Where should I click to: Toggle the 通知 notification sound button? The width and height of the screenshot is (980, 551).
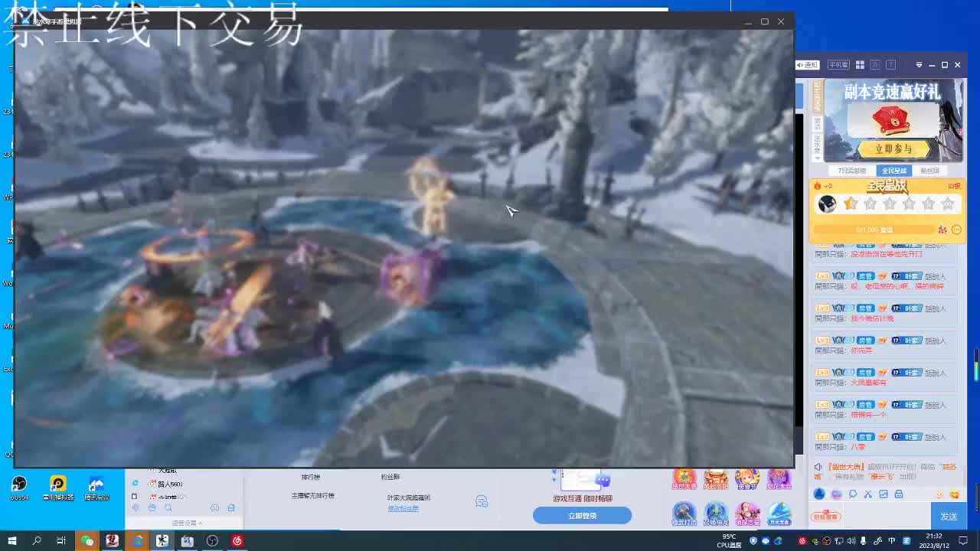(808, 65)
